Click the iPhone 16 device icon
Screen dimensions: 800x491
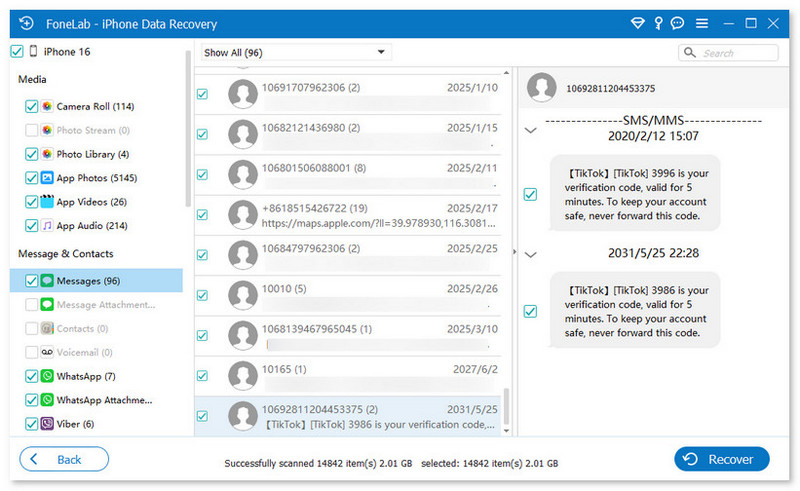pos(33,51)
